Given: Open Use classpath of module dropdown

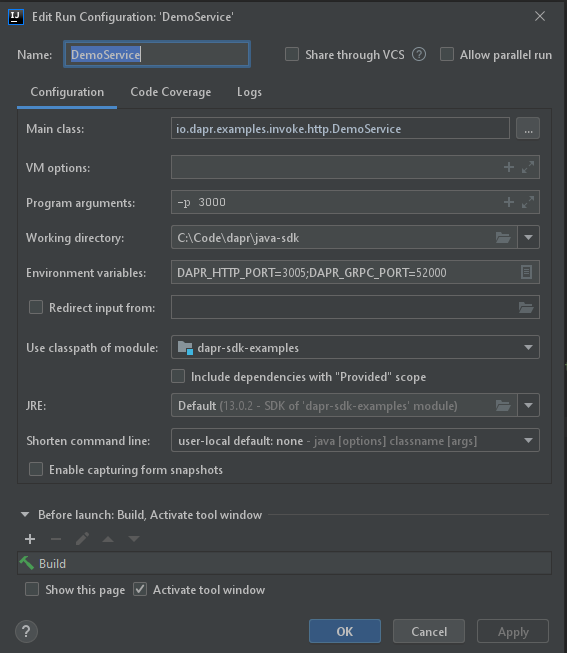Looking at the screenshot, I should 528,347.
